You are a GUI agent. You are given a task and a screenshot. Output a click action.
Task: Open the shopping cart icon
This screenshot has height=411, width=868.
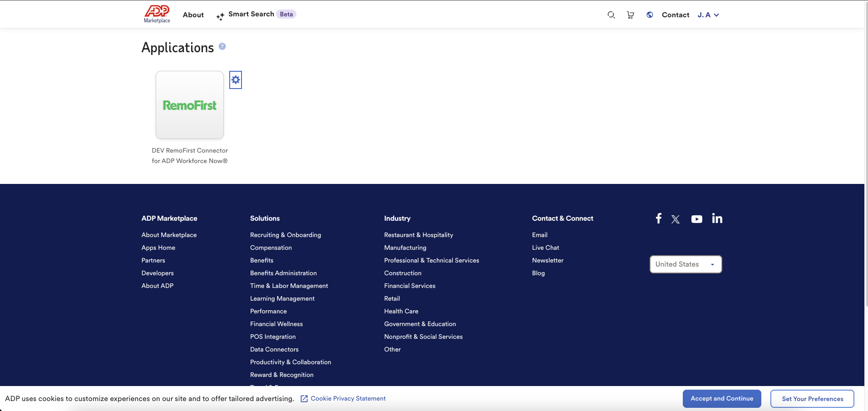pos(631,15)
